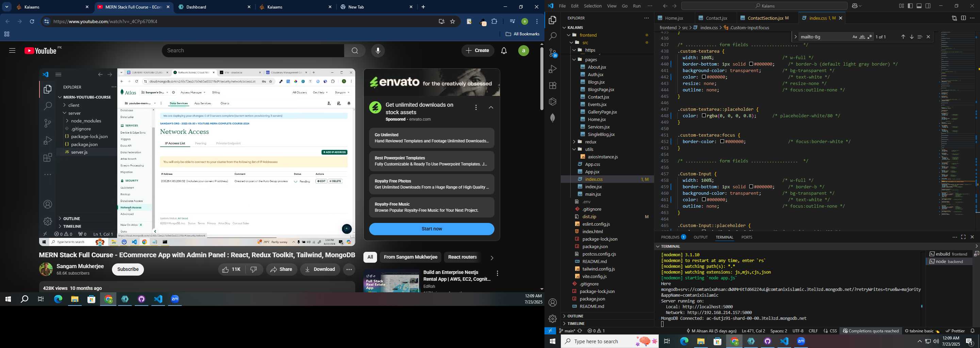Open the MongoDB leaf icon in activity bar
Viewport: 980px width, 348px height.
(552, 118)
